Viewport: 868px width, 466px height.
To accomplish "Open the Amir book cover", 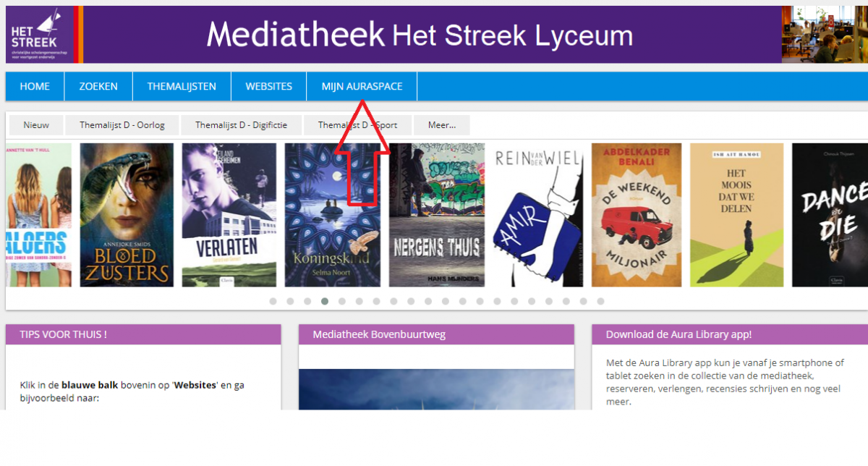I will (537, 215).
